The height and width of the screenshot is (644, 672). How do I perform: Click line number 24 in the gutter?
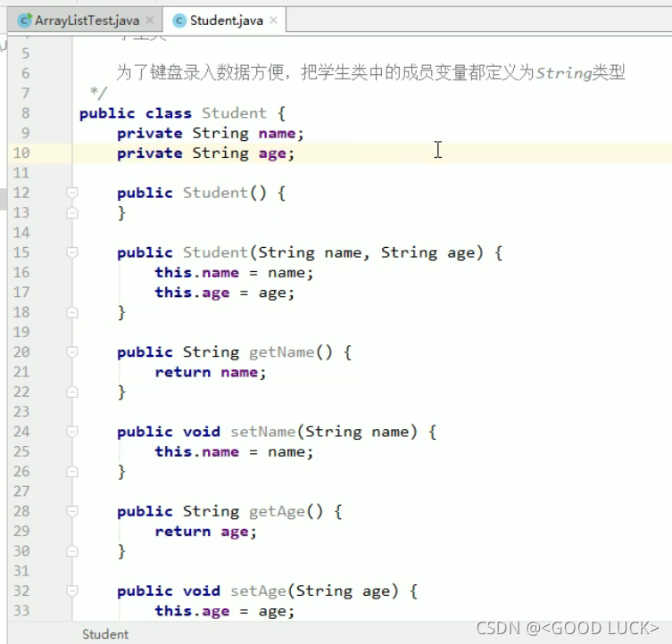21,431
